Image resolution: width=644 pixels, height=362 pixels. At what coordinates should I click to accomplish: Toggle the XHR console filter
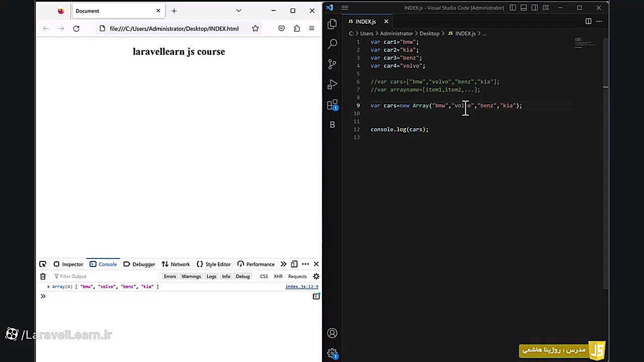[278, 276]
